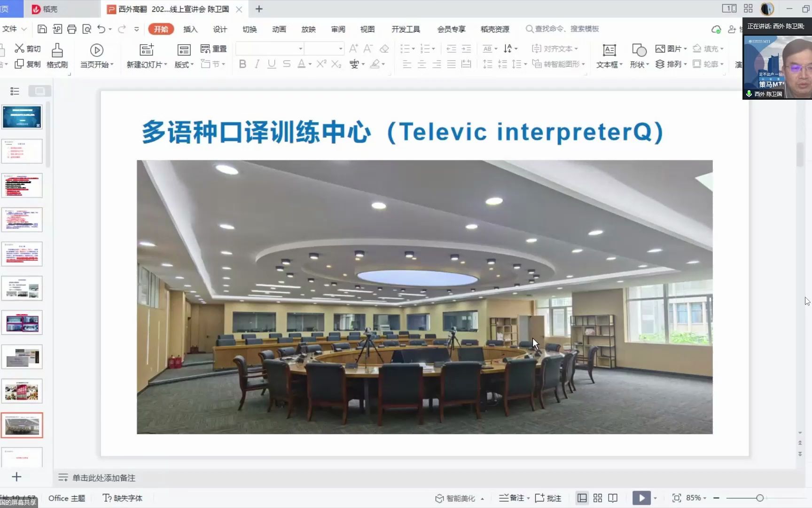Convert to smart graphic with 转智能图形
This screenshot has width=812, height=508.
[559, 64]
